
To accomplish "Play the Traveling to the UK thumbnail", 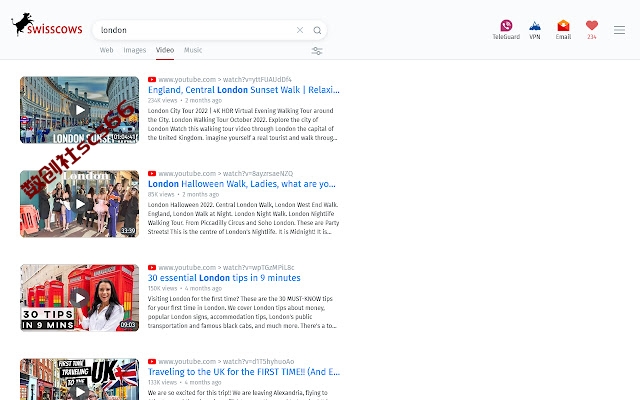I will 80,380.
